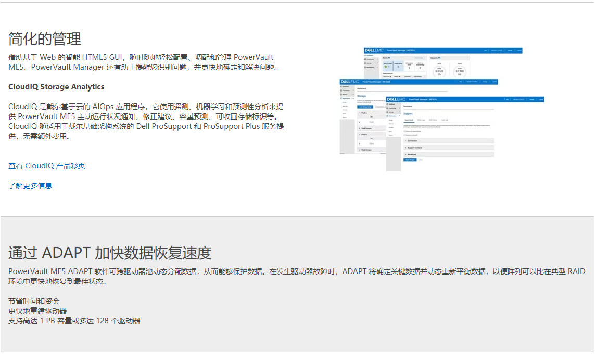The height and width of the screenshot is (364, 596).
Task: Toggle the second checkbox in Support panel
Action: [x=405, y=135]
